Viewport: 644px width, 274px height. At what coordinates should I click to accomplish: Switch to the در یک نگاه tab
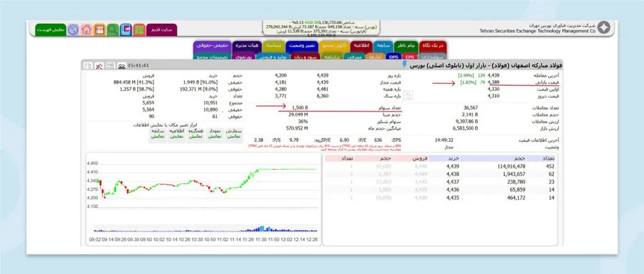tap(433, 45)
